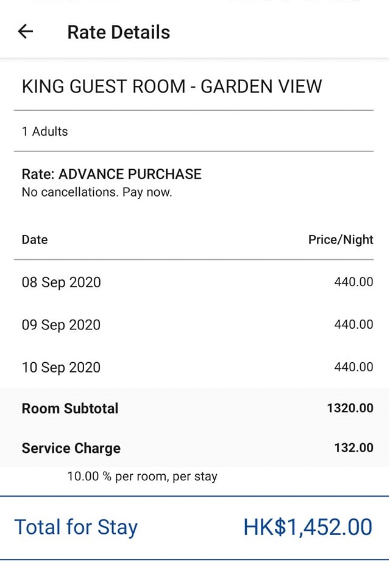Screen dimensions: 390x588
Task: Tap the 440.00 price for 08 Sep
Action: [x=353, y=282]
